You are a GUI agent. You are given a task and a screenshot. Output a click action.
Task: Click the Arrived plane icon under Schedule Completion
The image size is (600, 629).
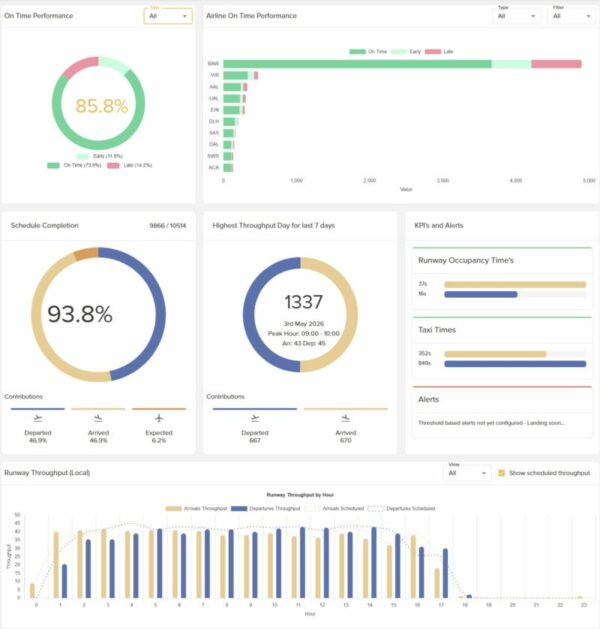tap(98, 418)
